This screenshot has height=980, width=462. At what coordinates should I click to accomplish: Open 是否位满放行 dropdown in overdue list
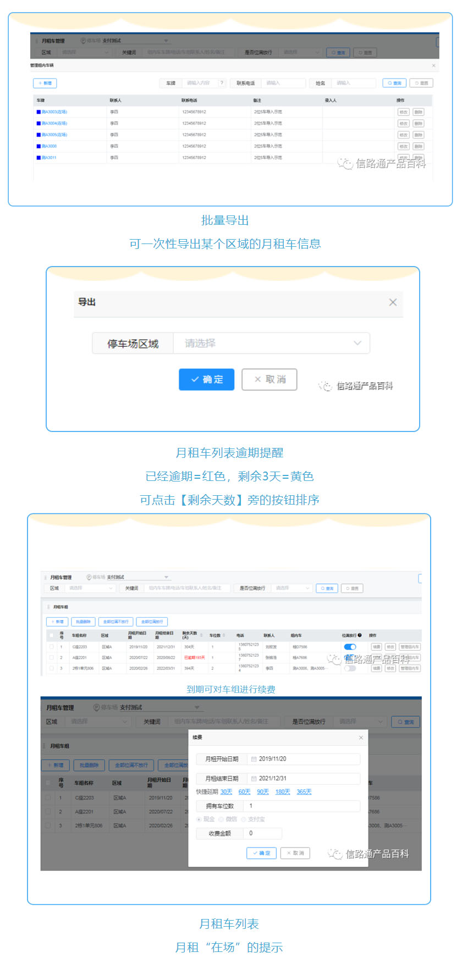292,588
